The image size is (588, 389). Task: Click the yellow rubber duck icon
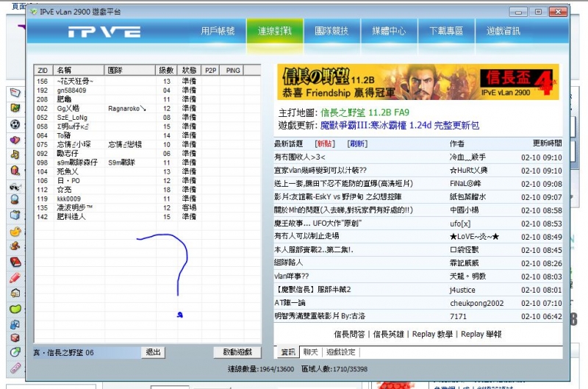(15, 232)
